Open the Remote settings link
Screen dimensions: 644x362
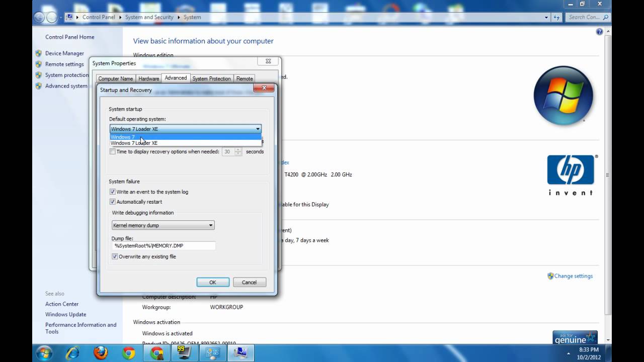(x=64, y=64)
